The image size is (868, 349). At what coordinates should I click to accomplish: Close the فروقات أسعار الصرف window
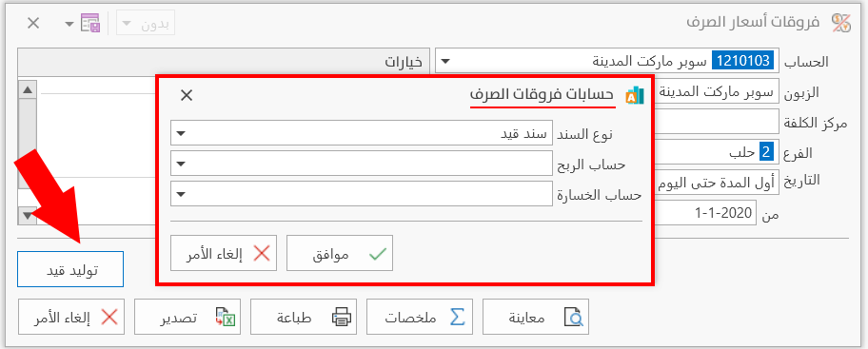click(33, 23)
